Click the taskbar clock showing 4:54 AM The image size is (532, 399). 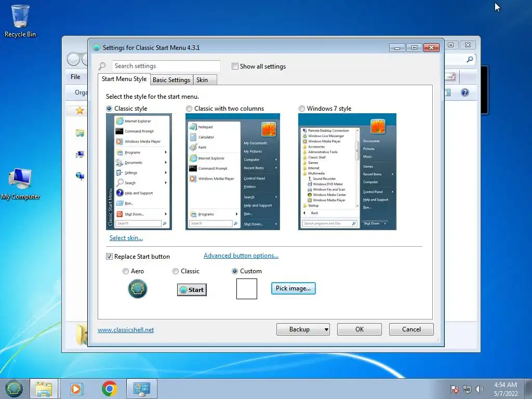[x=506, y=389]
